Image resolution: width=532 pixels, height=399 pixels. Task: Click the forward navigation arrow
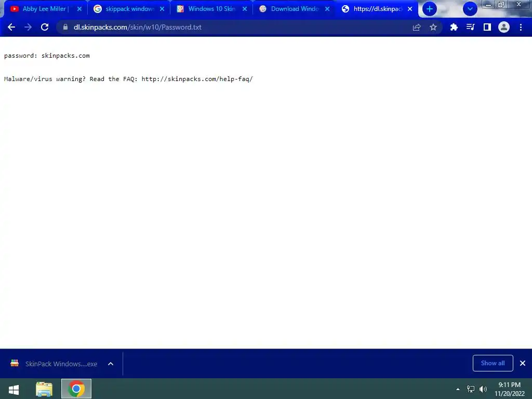(x=28, y=27)
